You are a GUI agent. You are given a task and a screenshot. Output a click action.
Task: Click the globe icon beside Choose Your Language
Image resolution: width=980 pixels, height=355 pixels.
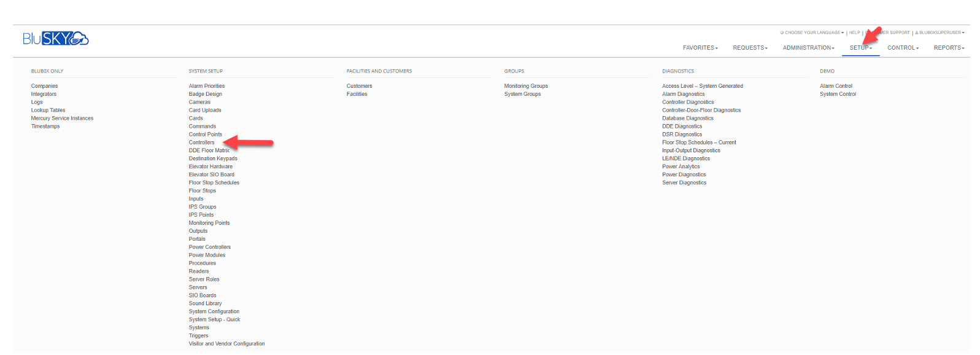point(782,33)
